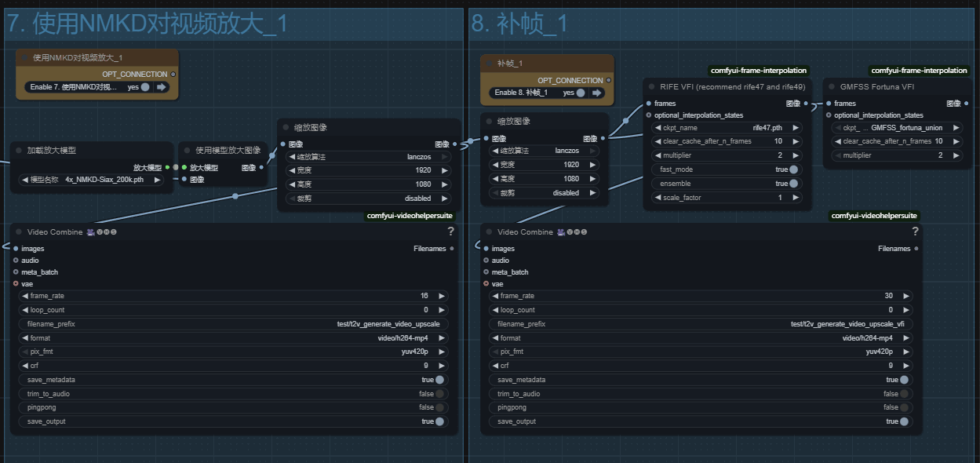Click the help question mark on left Video Combine
980x463 pixels.
click(x=450, y=231)
